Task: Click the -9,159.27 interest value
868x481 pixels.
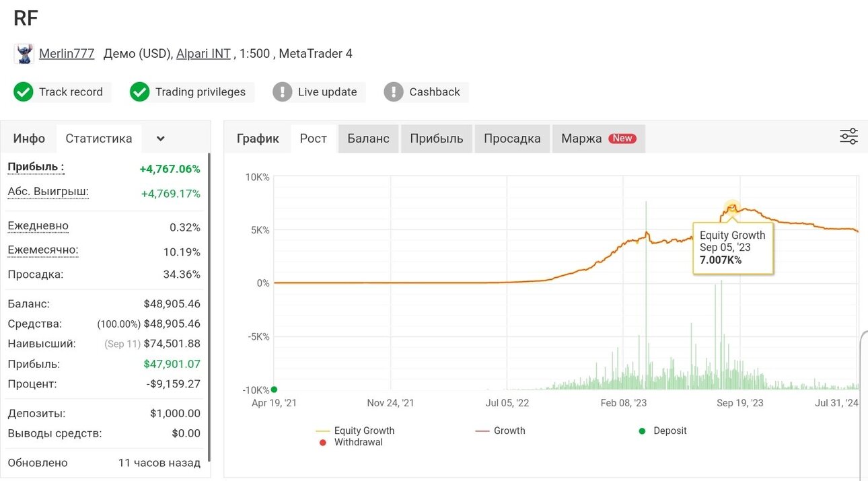Action: tap(174, 384)
